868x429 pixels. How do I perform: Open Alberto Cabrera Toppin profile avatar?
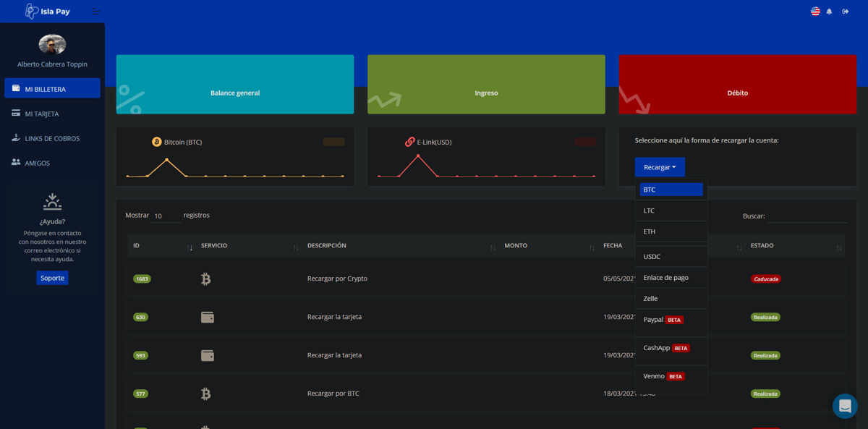(x=52, y=44)
